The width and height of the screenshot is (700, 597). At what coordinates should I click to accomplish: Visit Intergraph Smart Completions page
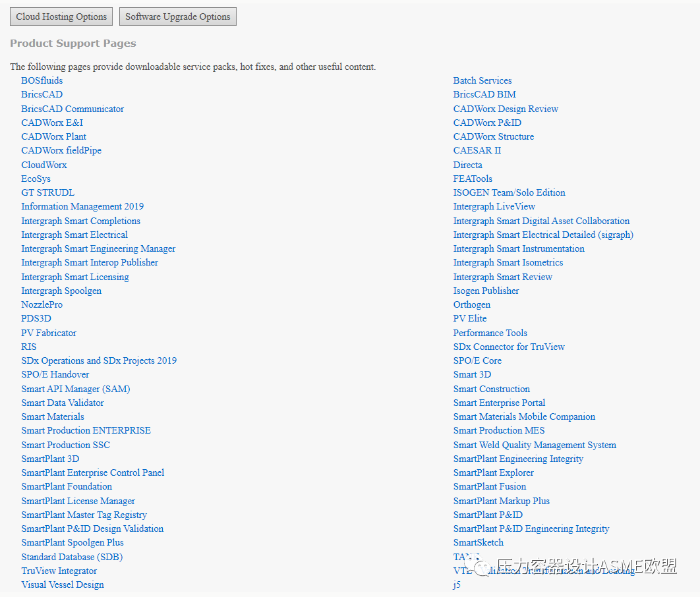(80, 221)
